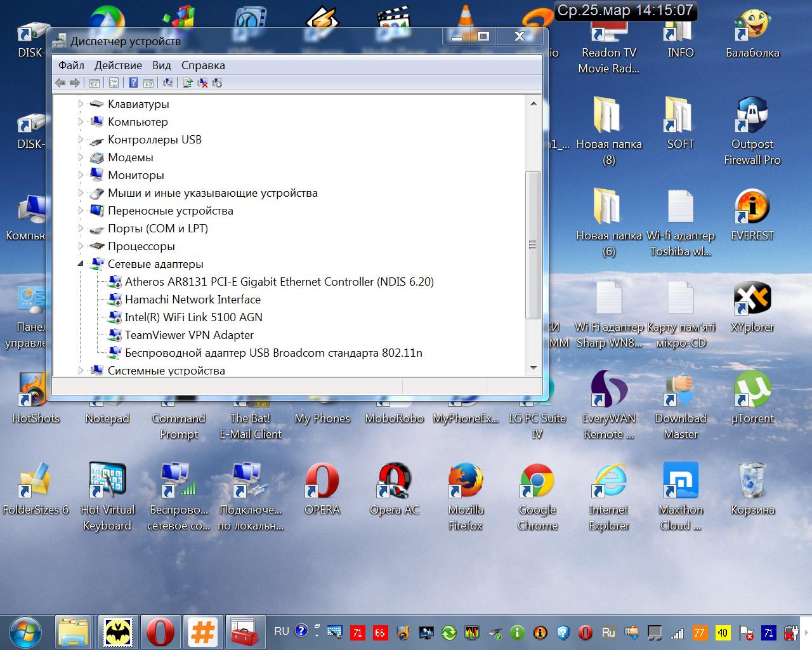Click the device list scrollbar down arrow
The height and width of the screenshot is (650, 812).
point(533,368)
